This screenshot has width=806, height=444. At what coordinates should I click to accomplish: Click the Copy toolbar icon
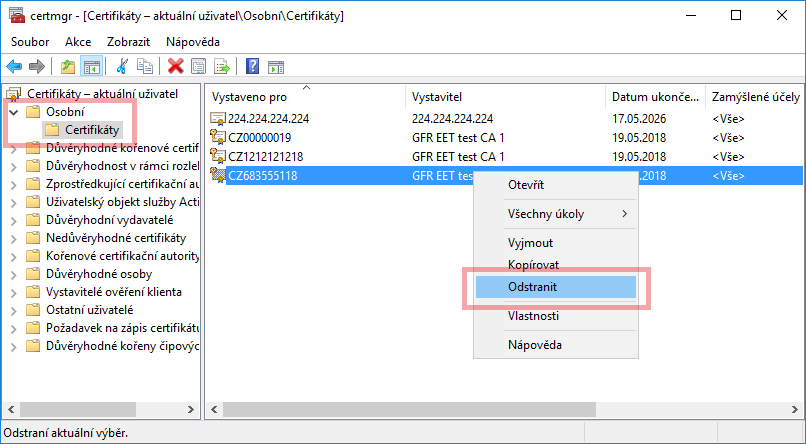tap(145, 67)
